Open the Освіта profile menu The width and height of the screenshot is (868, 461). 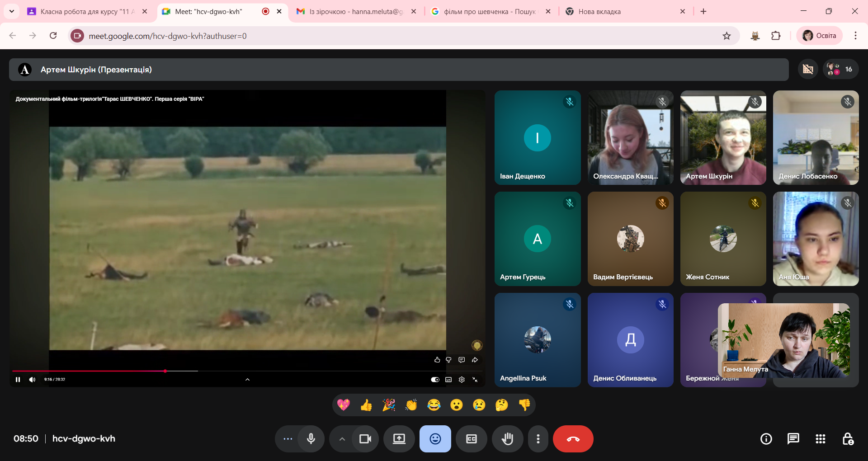819,36
